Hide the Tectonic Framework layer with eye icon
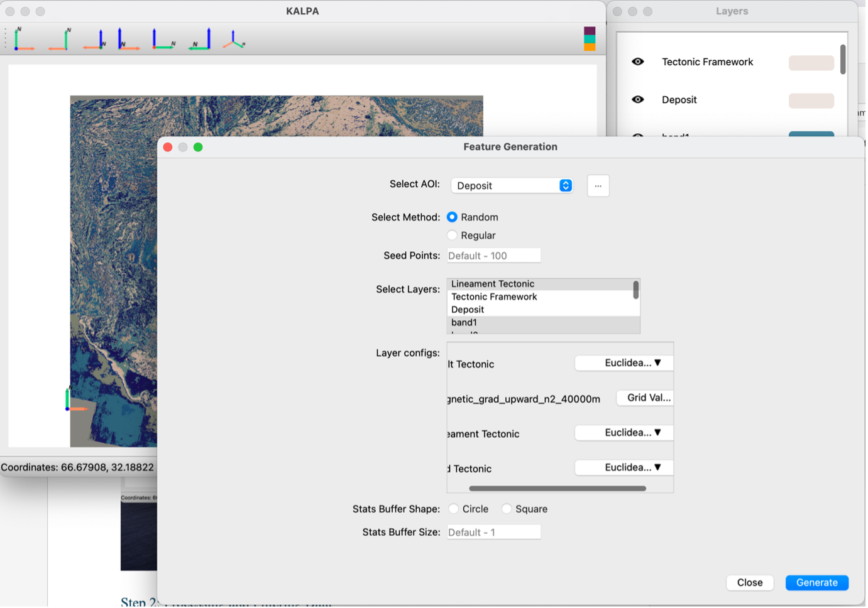868x608 pixels. click(638, 62)
